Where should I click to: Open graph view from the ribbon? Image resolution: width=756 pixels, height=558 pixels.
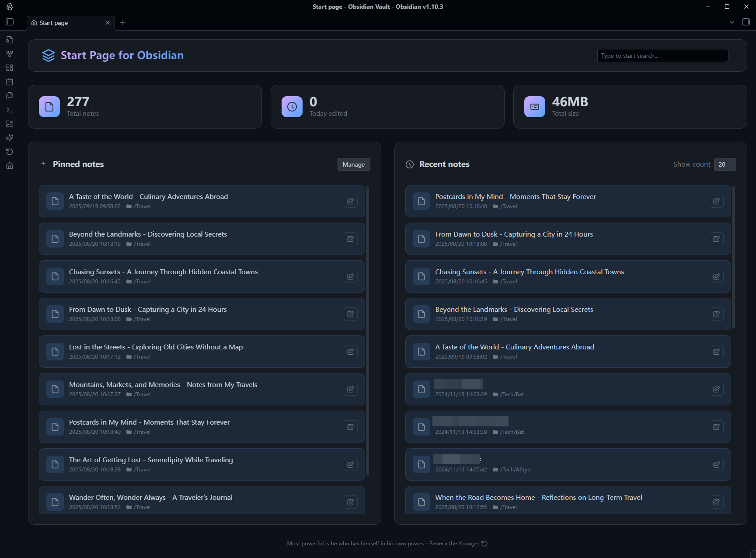(10, 54)
